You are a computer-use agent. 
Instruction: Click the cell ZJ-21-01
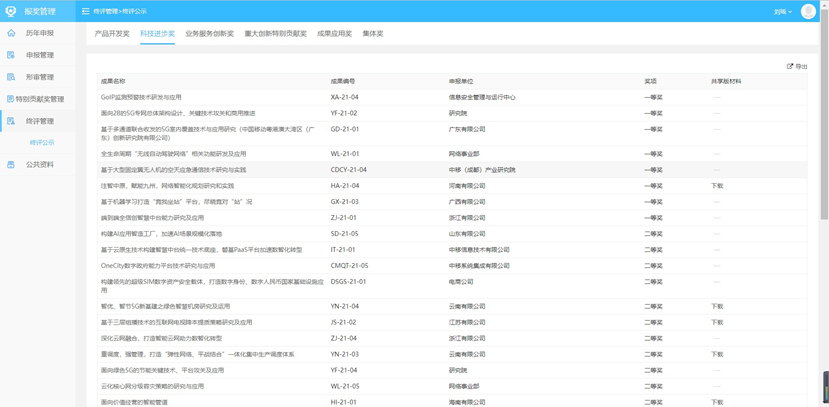pyautogui.click(x=344, y=218)
